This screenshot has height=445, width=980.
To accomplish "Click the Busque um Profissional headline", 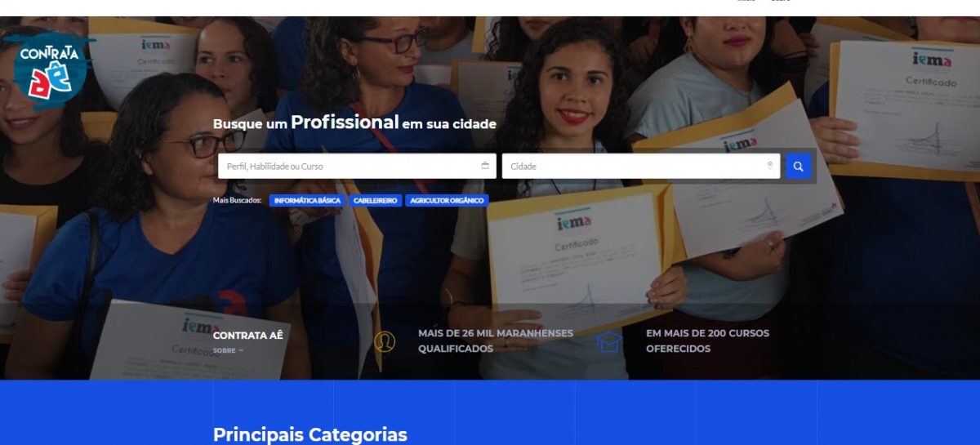I will [354, 123].
